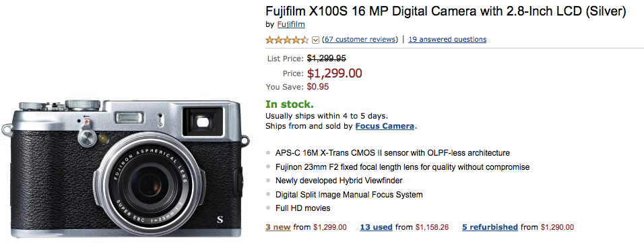Click the $1,299.00 price
Image resolution: width=644 pixels, height=246 pixels.
[x=335, y=73]
